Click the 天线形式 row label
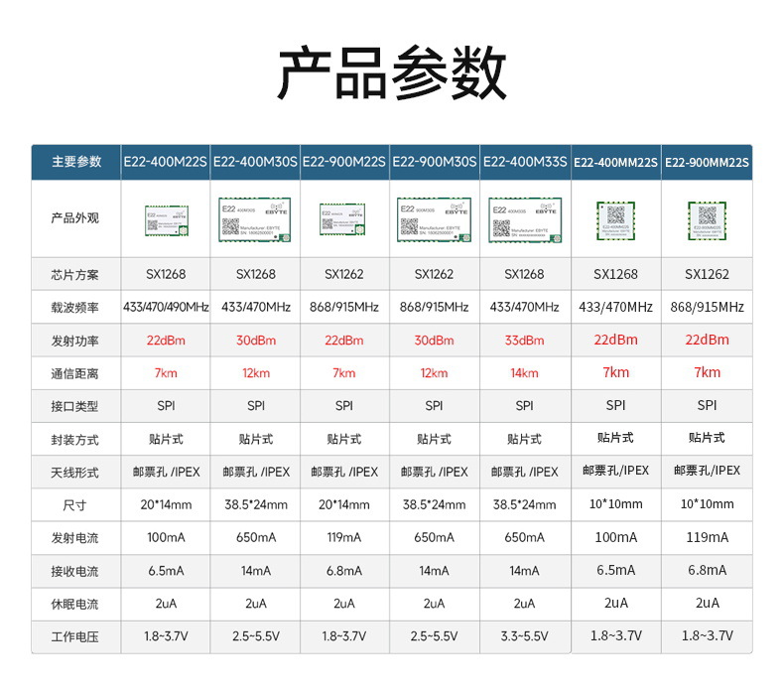The height and width of the screenshot is (693, 784). [75, 473]
